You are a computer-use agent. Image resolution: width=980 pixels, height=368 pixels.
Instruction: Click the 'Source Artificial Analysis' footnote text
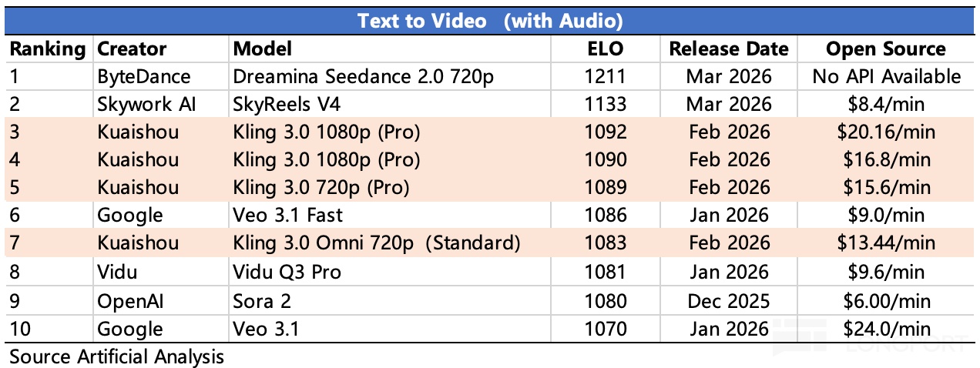tap(117, 356)
